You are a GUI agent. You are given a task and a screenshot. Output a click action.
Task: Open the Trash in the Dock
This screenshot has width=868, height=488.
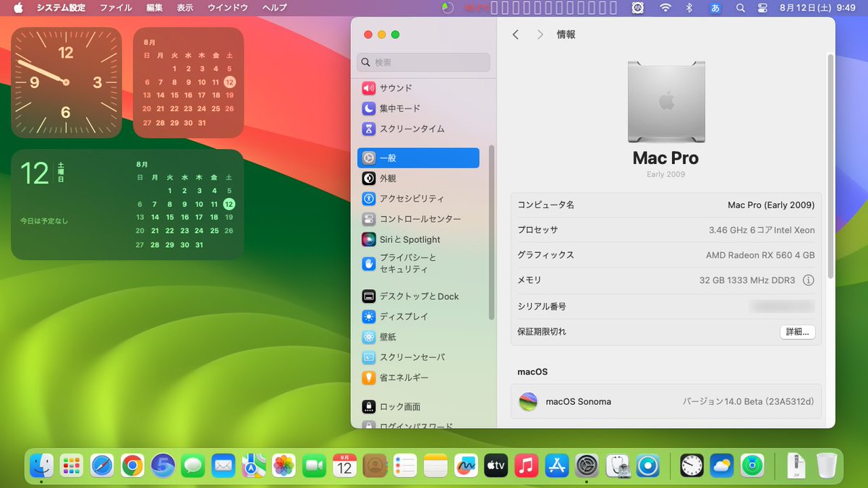point(827,466)
